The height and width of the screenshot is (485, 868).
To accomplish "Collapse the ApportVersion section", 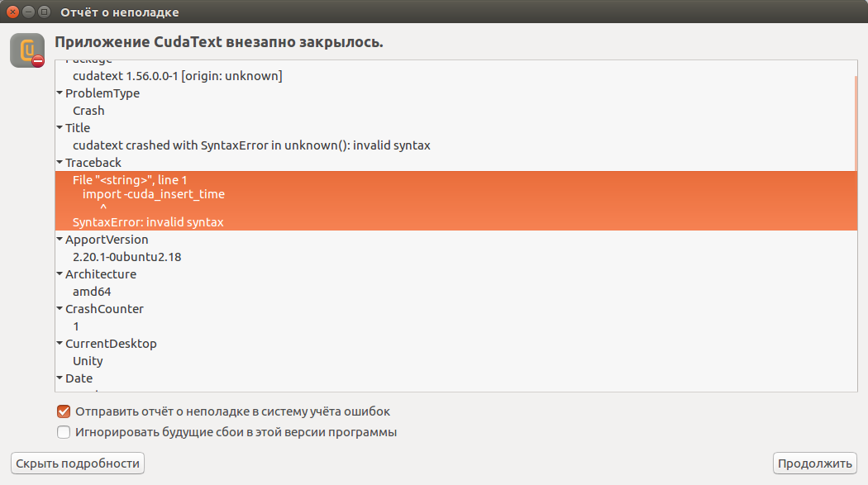I will point(60,240).
